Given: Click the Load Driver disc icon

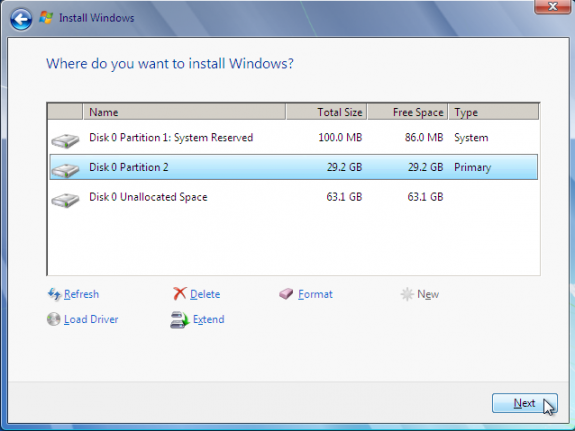Looking at the screenshot, I should coord(54,319).
